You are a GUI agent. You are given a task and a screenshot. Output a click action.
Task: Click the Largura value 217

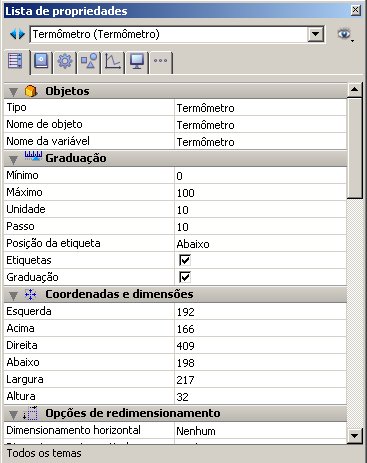186,380
